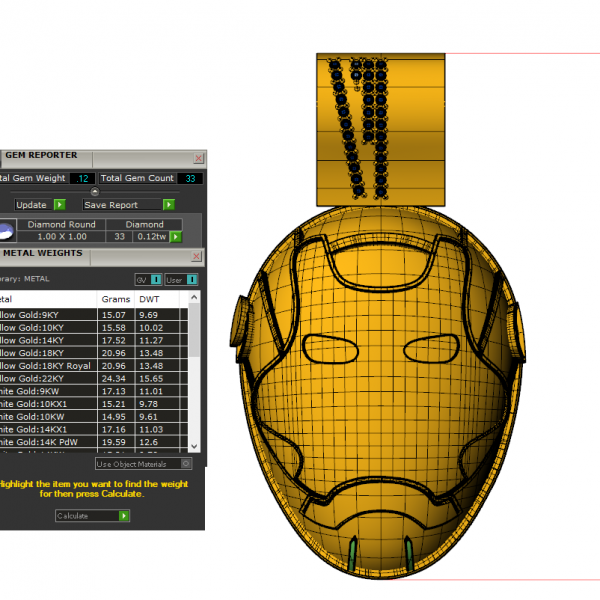Toggle the Use Object Materials option
Image resolution: width=600 pixels, height=600 pixels.
pos(185,464)
